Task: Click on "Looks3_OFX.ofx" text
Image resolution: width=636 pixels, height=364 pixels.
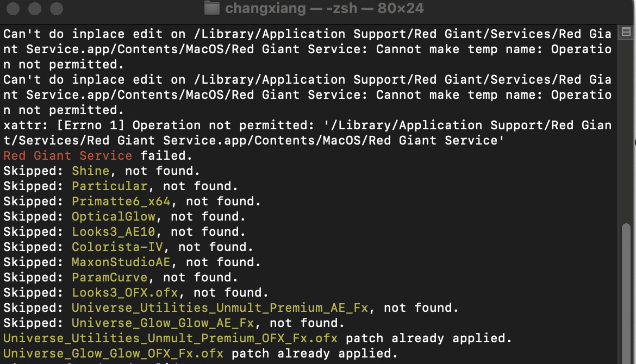Action: click(124, 293)
